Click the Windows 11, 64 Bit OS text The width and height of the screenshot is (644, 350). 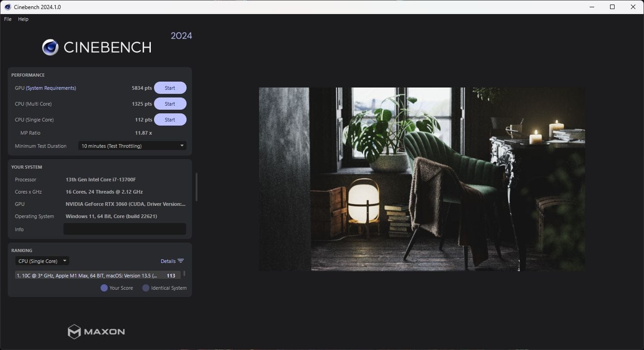111,216
